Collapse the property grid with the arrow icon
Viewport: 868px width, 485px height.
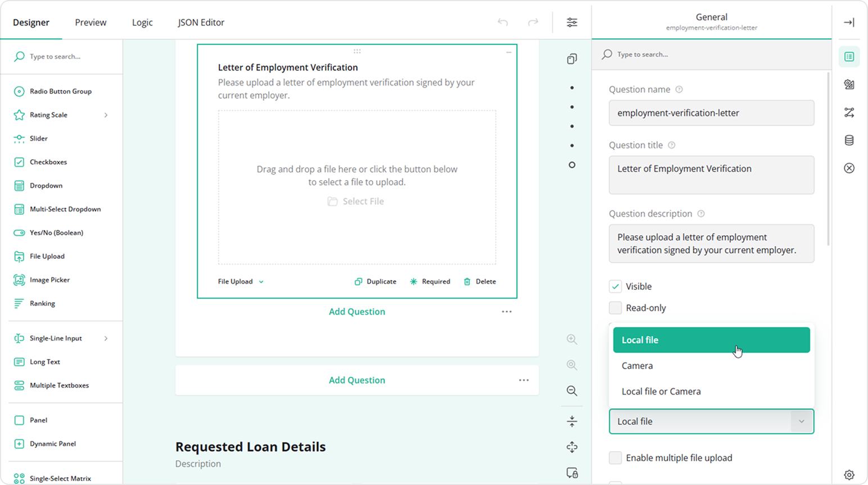point(849,23)
